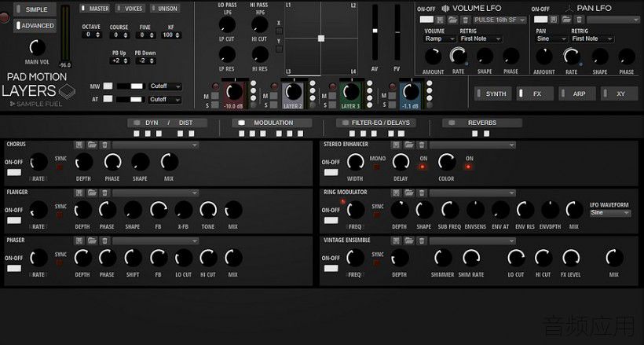Click the AV vertical slider handle
This screenshot has width=644, height=345.
375,31
